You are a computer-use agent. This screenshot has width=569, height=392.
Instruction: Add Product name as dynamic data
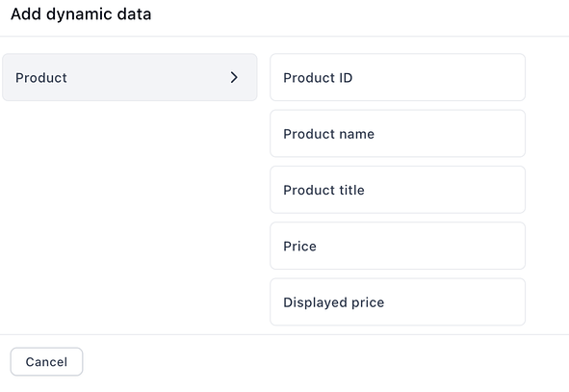click(x=398, y=134)
